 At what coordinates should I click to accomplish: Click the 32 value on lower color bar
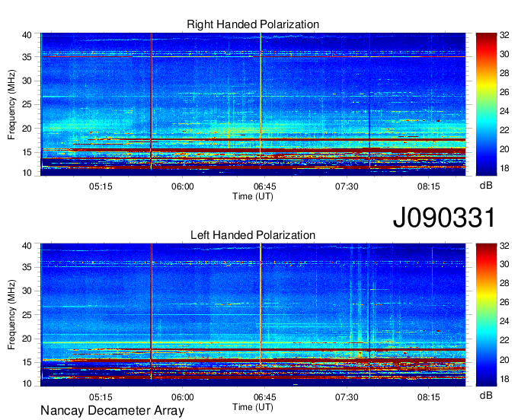click(x=504, y=246)
